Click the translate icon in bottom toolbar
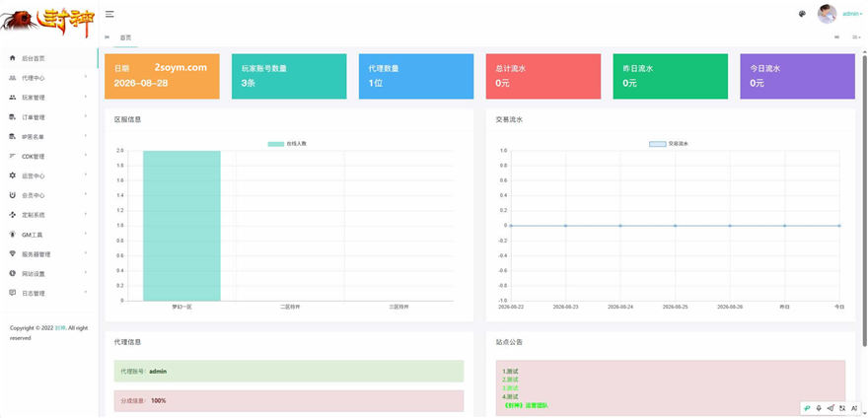 pos(842,407)
